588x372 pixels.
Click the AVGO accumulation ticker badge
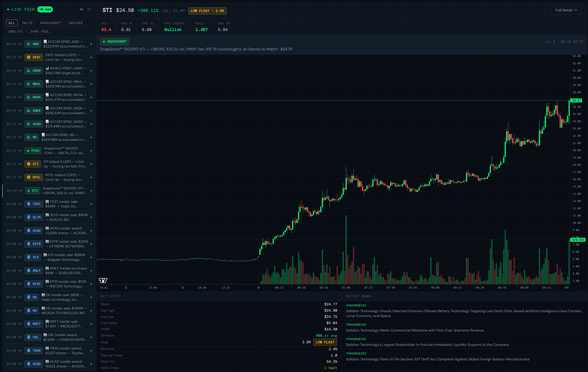[34, 124]
